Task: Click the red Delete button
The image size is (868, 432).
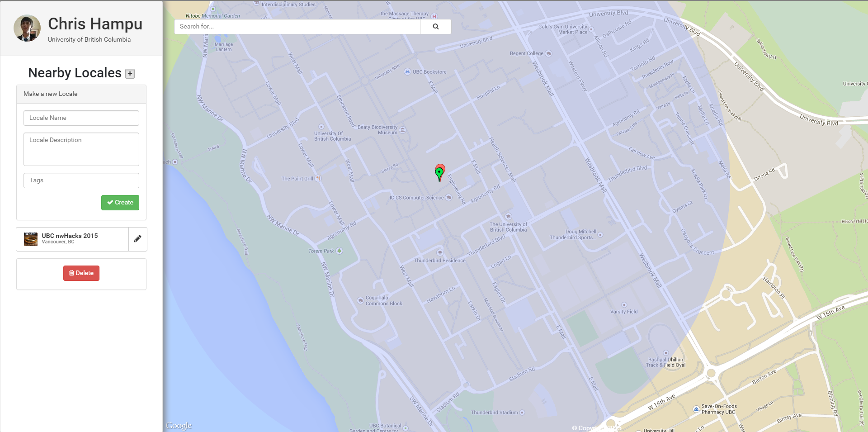Action: click(81, 273)
